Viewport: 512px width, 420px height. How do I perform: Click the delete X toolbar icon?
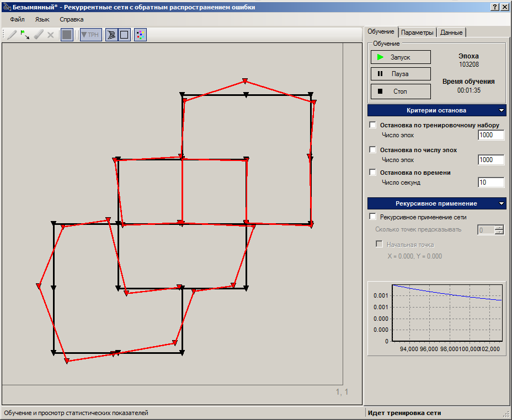click(x=51, y=35)
